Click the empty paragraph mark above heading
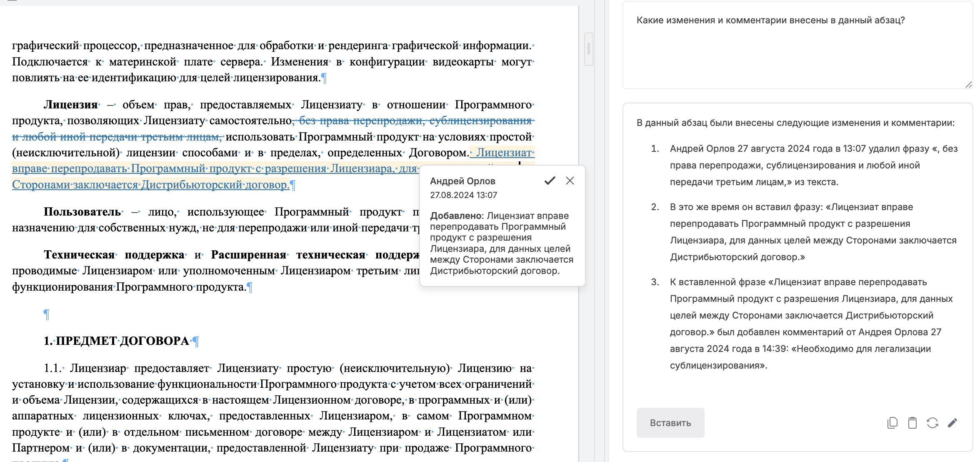 click(x=46, y=314)
